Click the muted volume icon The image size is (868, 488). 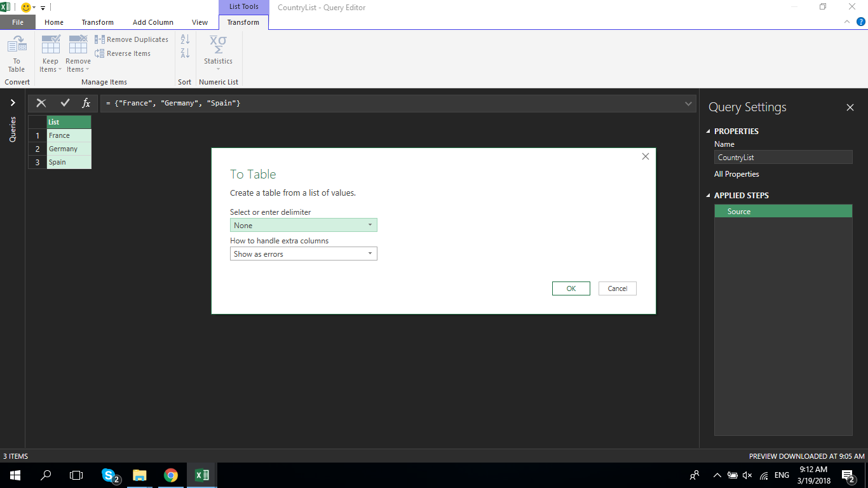(747, 475)
